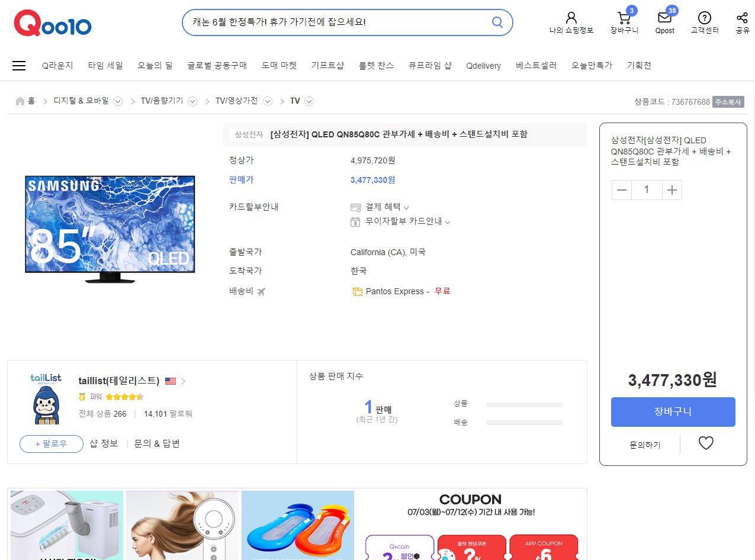Open 기획전 menu

coord(639,66)
